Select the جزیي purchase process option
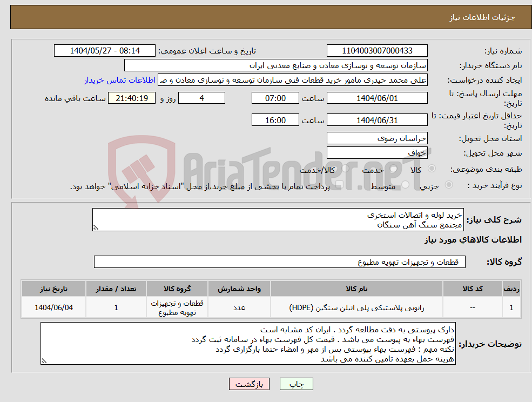532x402 pixels. [448, 185]
